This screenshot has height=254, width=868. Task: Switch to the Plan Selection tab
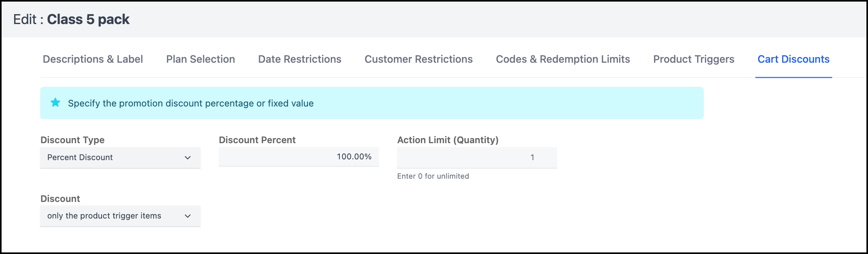pos(200,59)
